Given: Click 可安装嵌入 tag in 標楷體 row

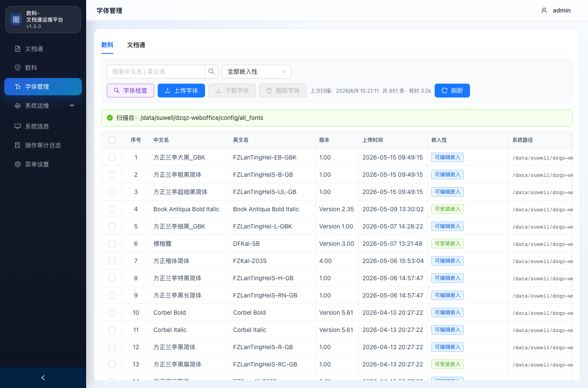Looking at the screenshot, I should pyautogui.click(x=448, y=244).
